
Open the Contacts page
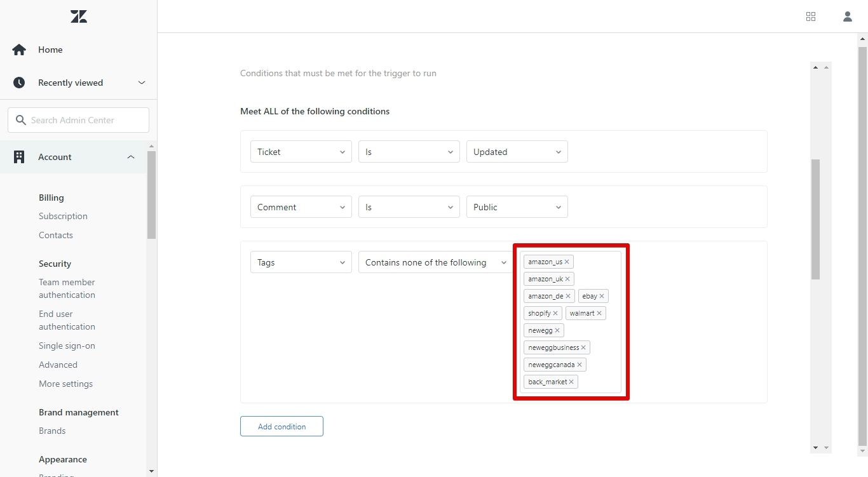click(x=56, y=235)
